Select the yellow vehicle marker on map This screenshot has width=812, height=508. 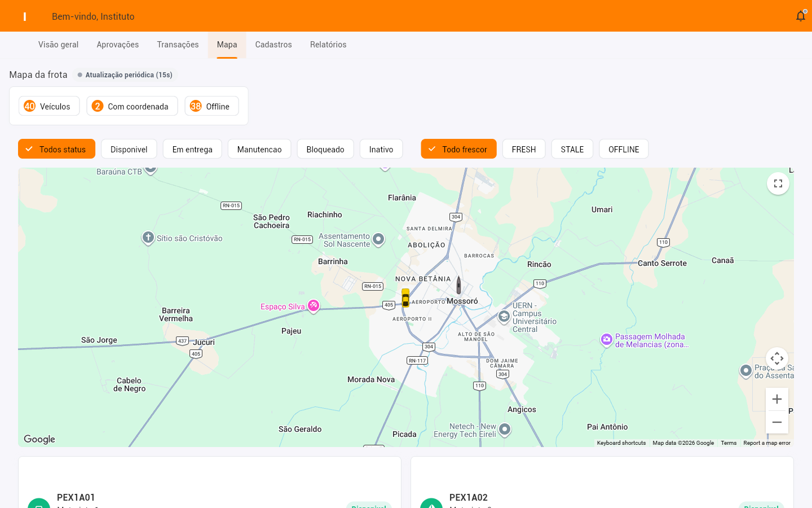(x=405, y=298)
